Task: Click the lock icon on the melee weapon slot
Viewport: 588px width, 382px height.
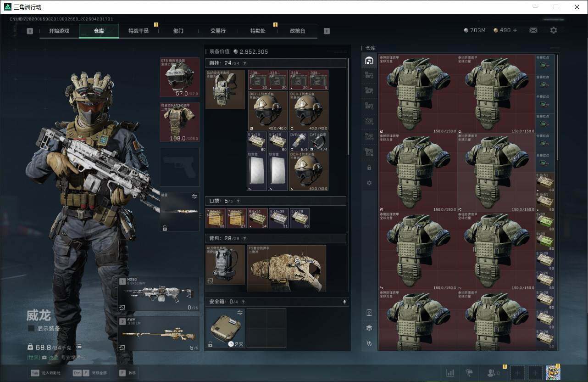Action: click(x=165, y=228)
